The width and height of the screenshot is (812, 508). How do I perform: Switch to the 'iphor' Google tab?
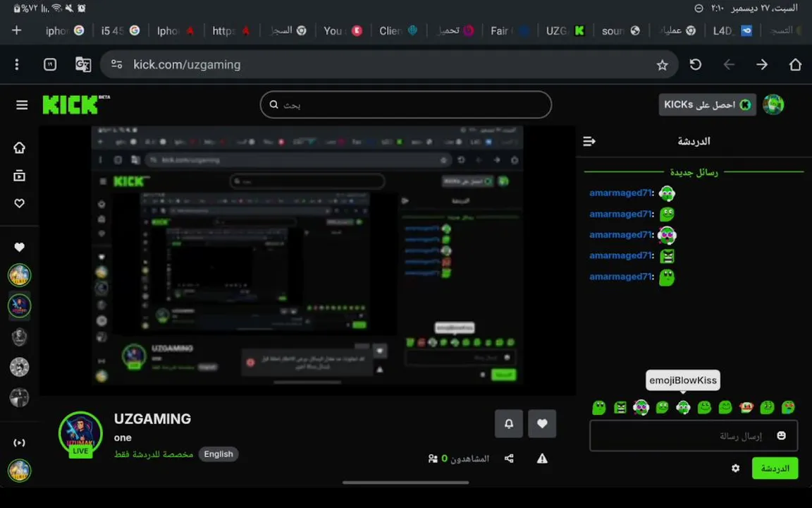point(64,30)
